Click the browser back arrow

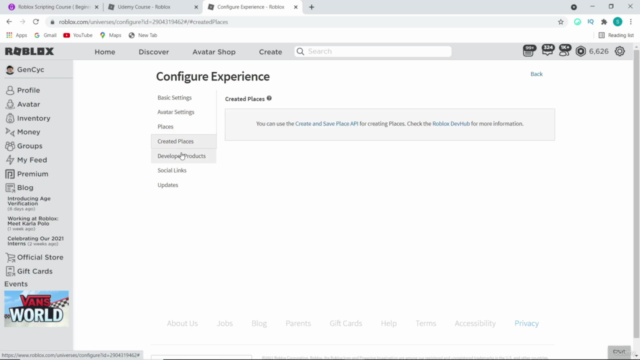pos(9,22)
